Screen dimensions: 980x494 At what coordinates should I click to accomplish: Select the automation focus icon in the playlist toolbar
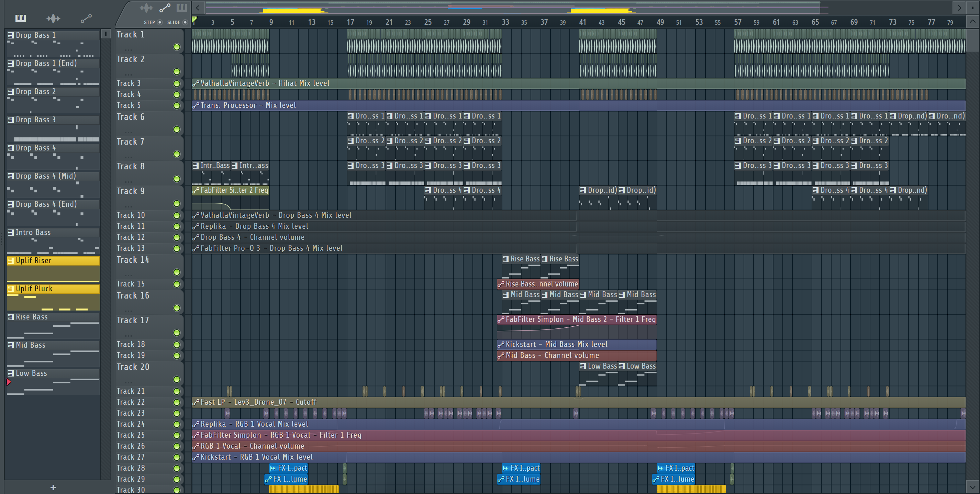165,8
